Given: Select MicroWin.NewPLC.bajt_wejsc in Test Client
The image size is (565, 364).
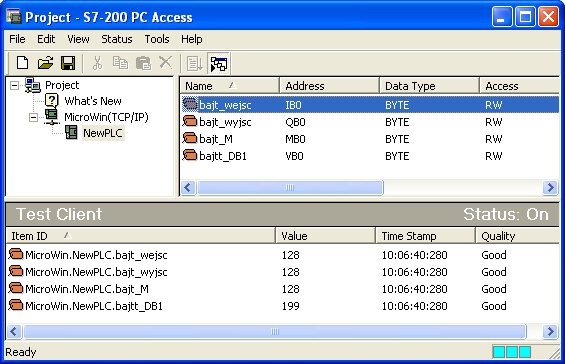Looking at the screenshot, I should pos(96,255).
